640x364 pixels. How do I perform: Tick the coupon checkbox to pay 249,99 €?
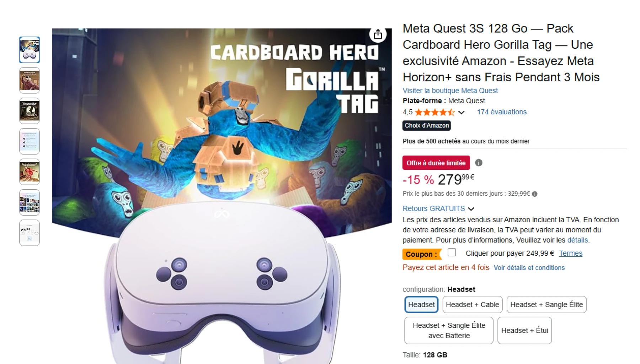[452, 252]
